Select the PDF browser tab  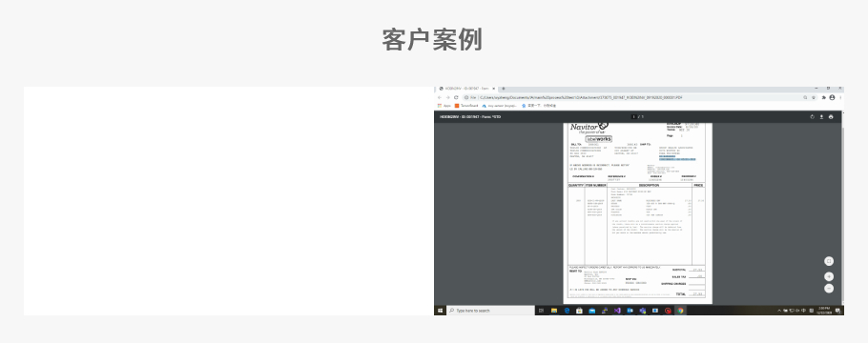tap(466, 89)
